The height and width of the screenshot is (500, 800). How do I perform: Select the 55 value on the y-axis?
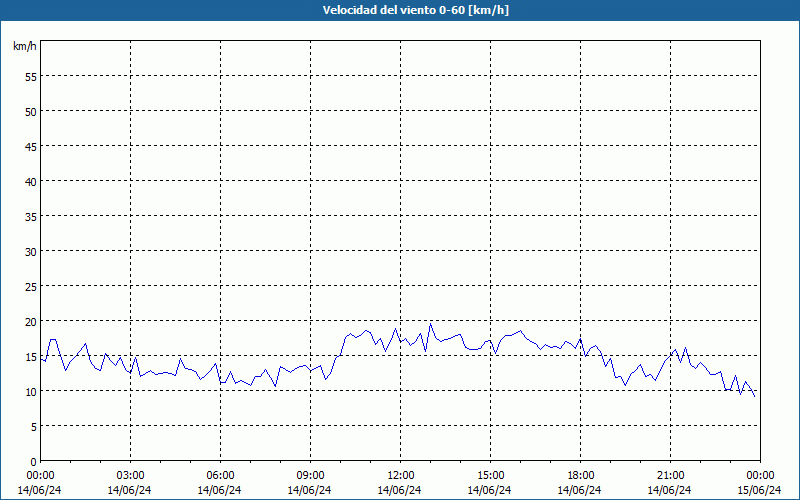point(31,77)
